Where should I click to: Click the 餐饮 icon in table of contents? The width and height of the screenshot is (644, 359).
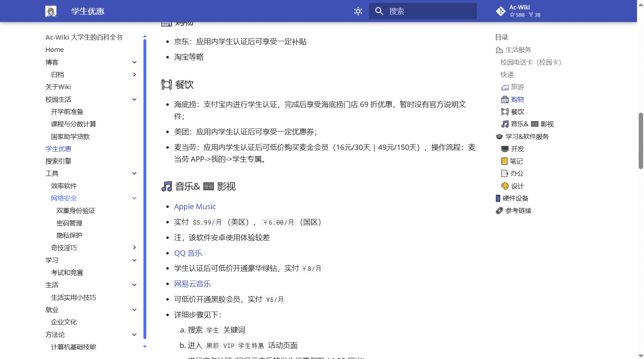click(505, 112)
